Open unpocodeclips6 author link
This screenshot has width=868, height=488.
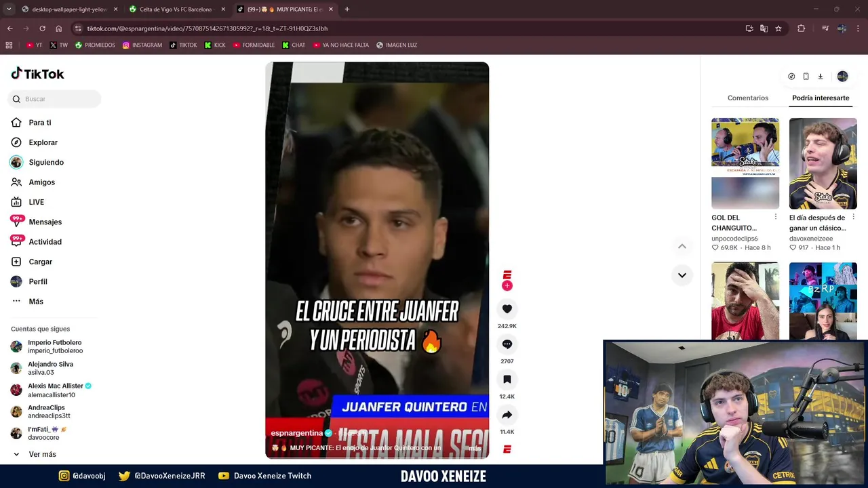pos(734,239)
